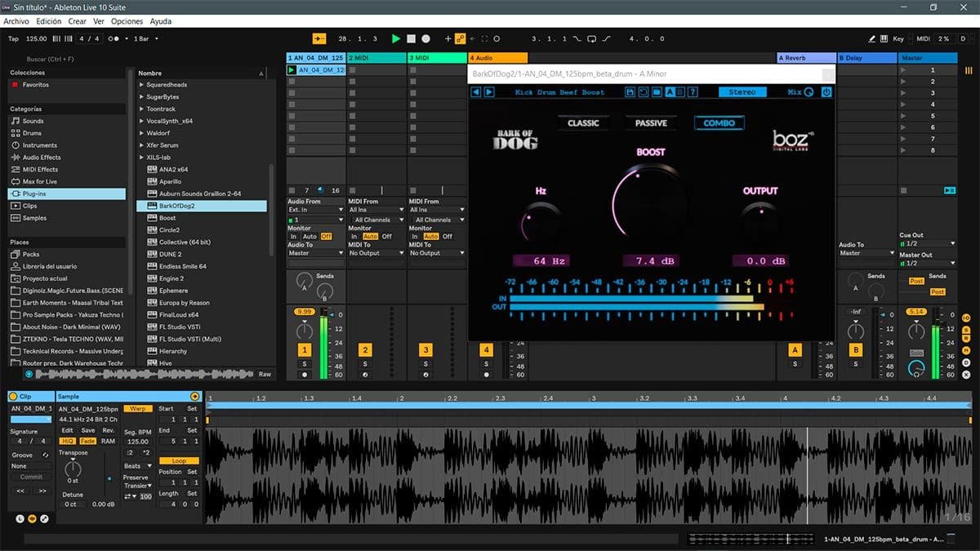Start playback with the green Play button
The image size is (980, 551).
point(396,38)
